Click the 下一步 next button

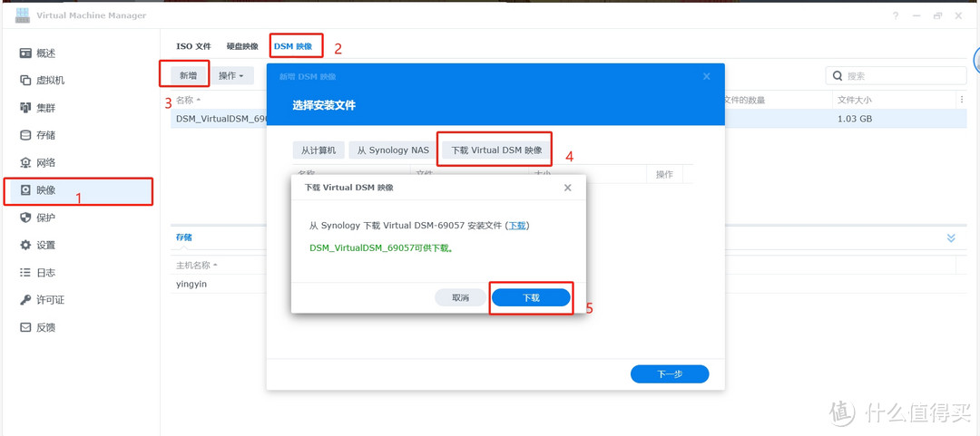[670, 374]
